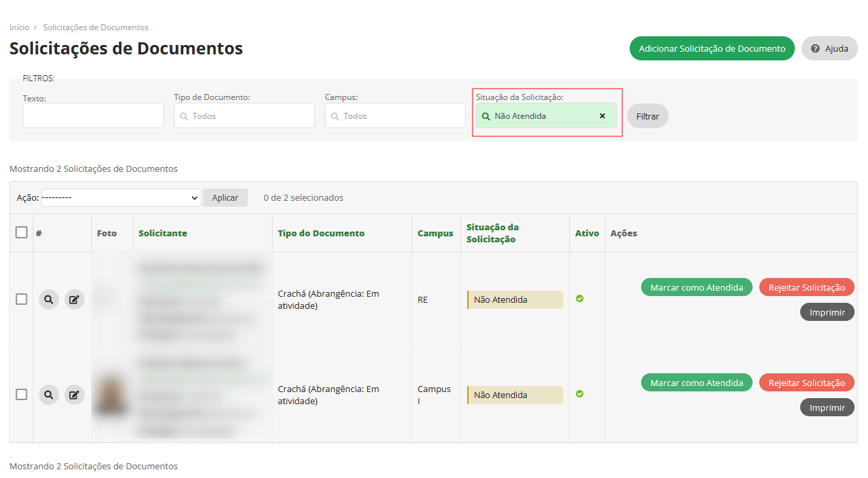This screenshot has width=868, height=478.
Task: Print the Campus I request
Action: click(827, 408)
